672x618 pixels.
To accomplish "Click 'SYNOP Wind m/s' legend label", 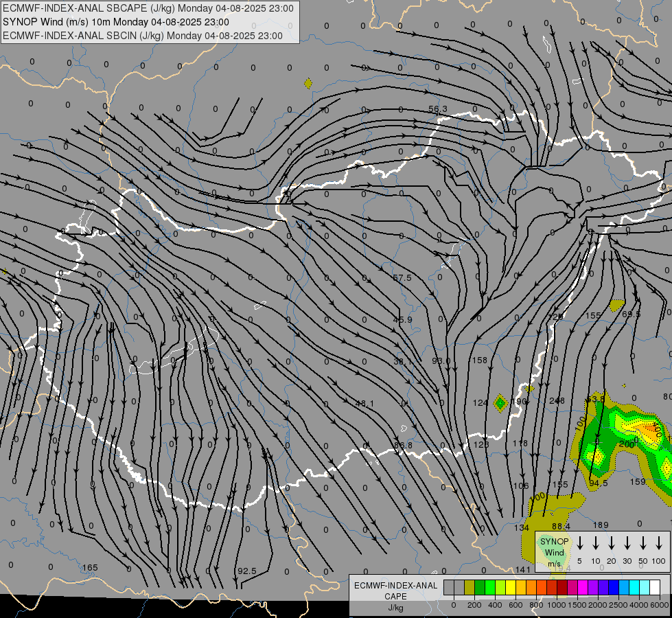I will pyautogui.click(x=554, y=552).
